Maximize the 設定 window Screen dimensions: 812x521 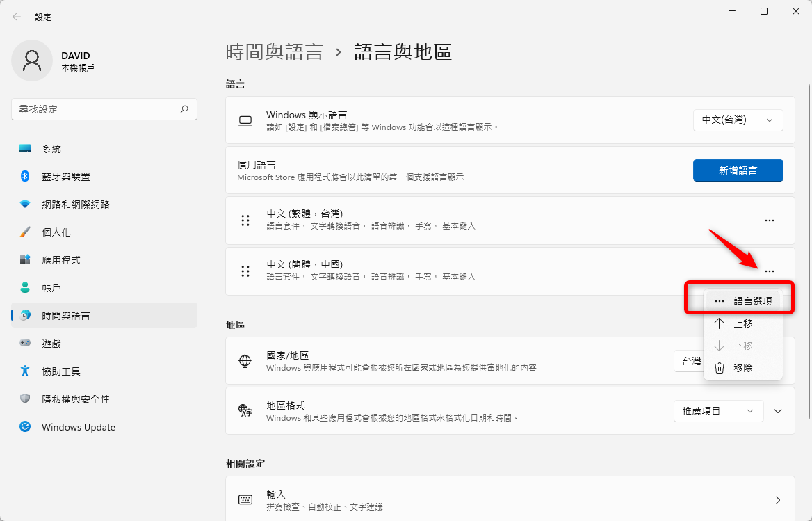pos(764,11)
